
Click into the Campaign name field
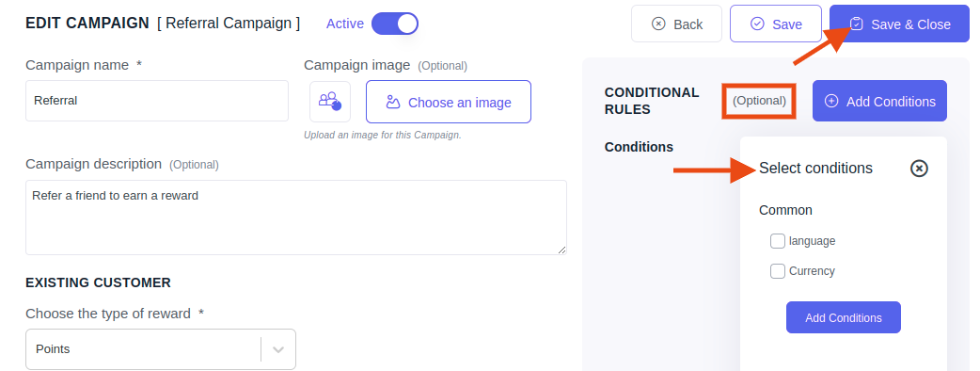pyautogui.click(x=157, y=101)
